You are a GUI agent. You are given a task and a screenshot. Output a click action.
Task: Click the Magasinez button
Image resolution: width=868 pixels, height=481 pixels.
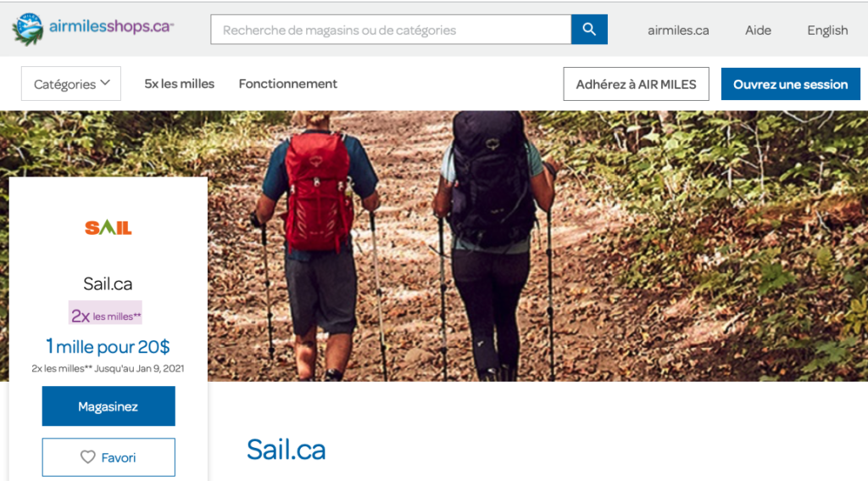[108, 406]
